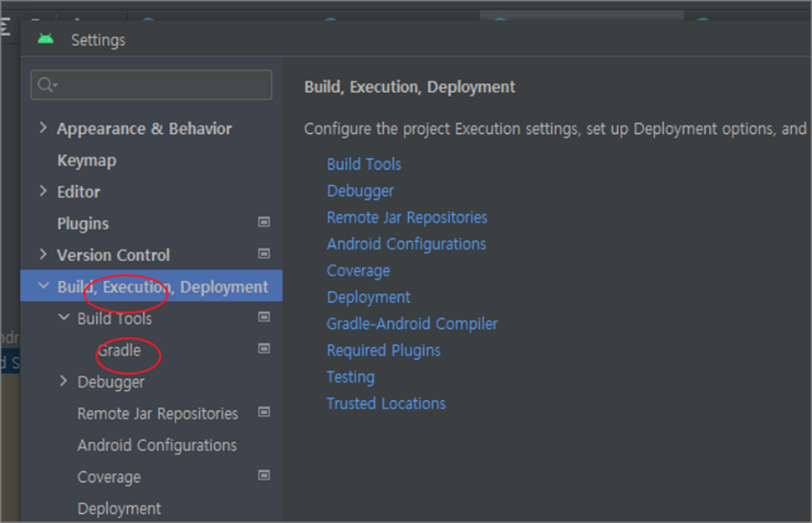Click the Android Studio logo in title bar
The height and width of the screenshot is (523, 812).
click(x=45, y=39)
